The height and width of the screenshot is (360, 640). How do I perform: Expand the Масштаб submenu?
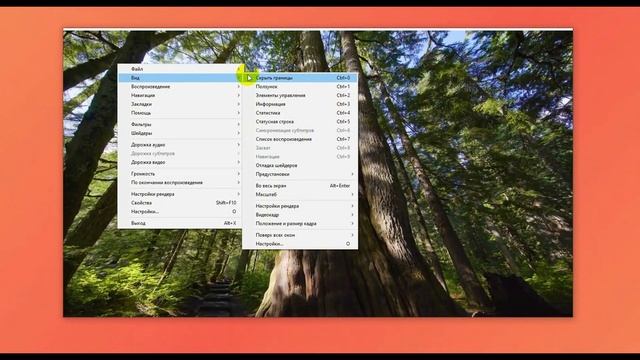pyautogui.click(x=300, y=194)
